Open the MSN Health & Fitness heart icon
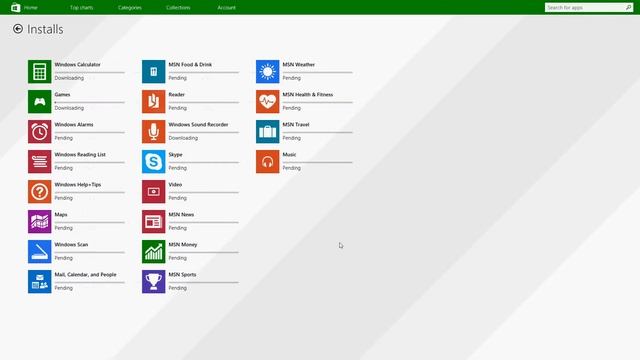Image resolution: width=640 pixels, height=360 pixels. [267, 102]
